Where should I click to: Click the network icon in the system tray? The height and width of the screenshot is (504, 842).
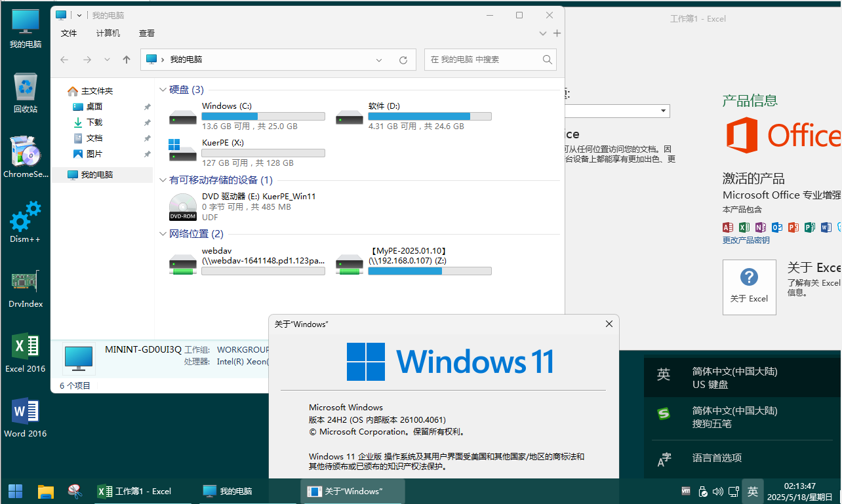click(x=732, y=491)
